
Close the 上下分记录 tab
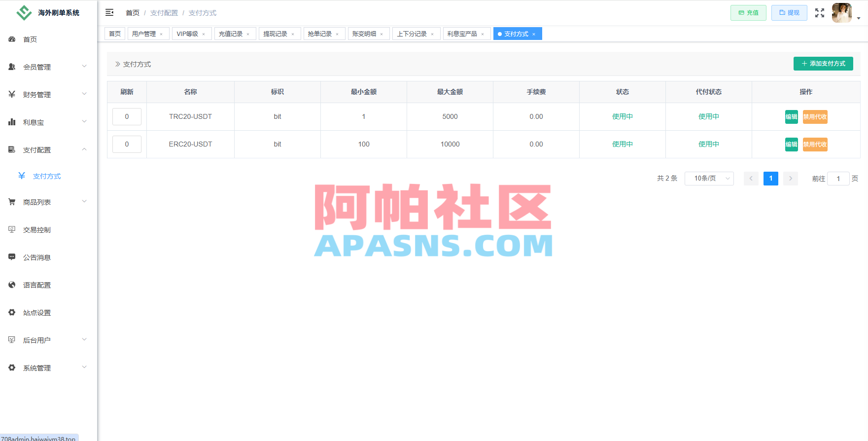click(432, 34)
